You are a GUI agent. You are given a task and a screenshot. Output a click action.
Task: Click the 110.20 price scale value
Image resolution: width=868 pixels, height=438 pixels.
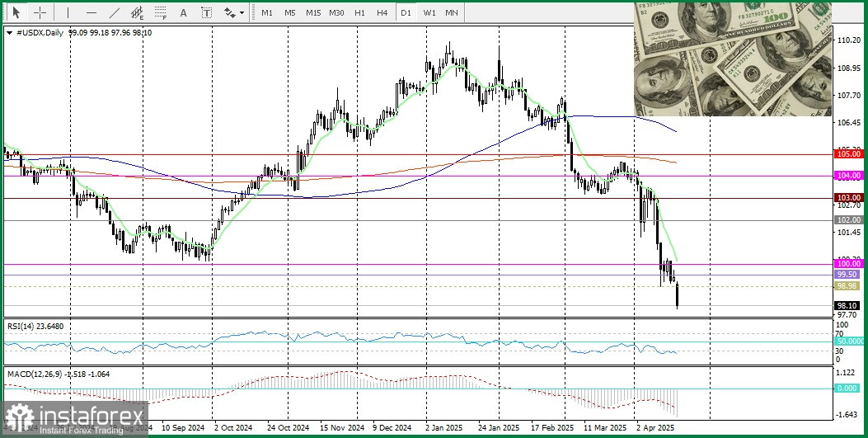(849, 40)
